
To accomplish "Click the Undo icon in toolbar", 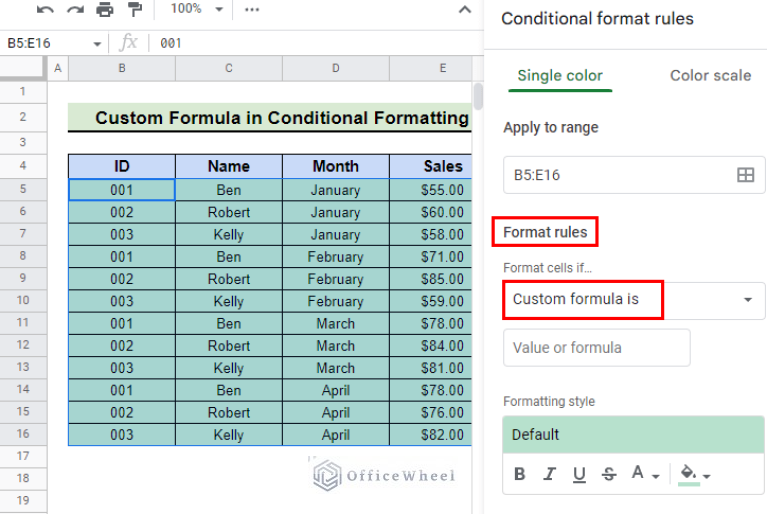I will [45, 10].
